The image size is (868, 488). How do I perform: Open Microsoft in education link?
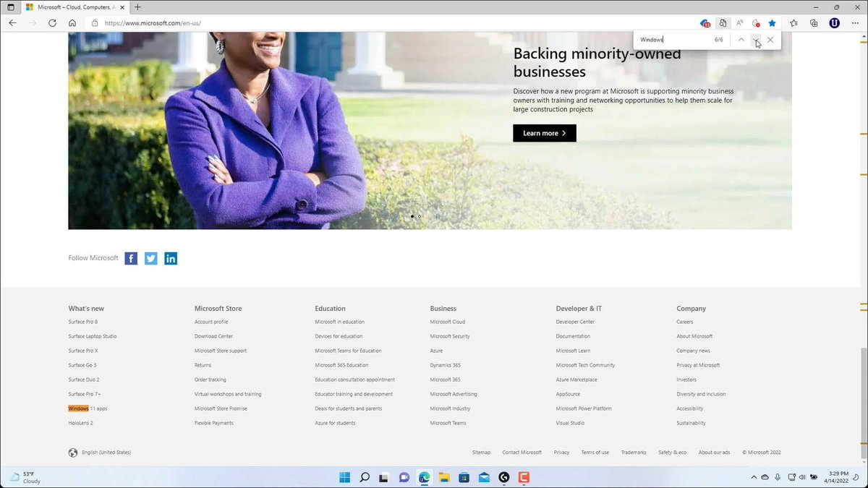(x=339, y=322)
